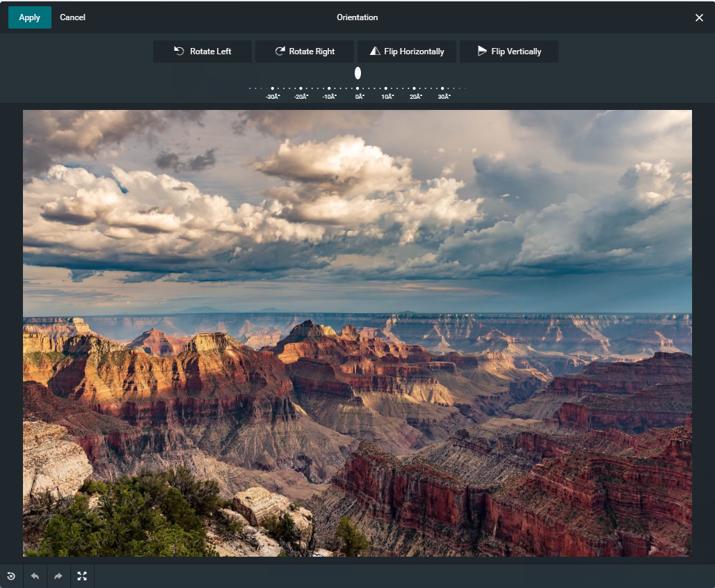
Task: Select the Rotate Right tool
Action: [x=304, y=51]
